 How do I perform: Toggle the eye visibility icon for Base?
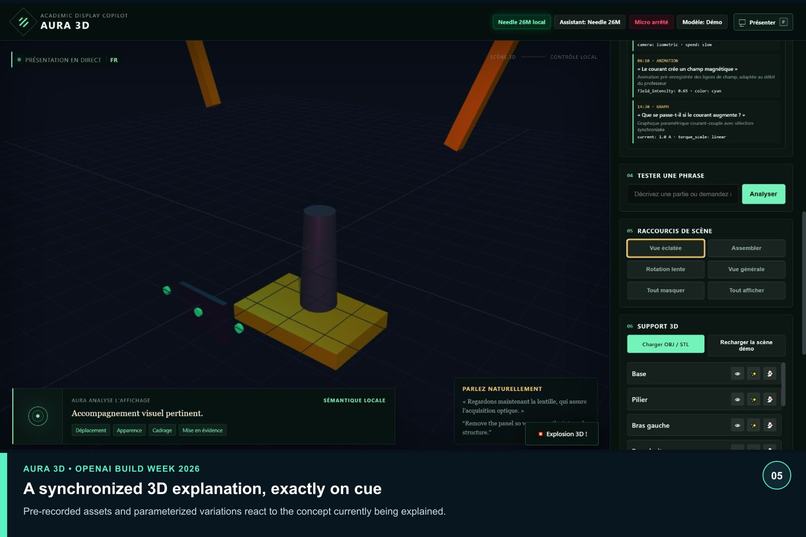point(738,374)
